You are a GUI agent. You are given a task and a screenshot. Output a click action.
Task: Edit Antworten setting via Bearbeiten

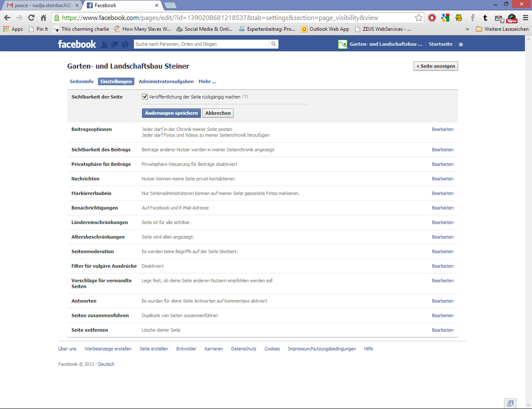[443, 301]
